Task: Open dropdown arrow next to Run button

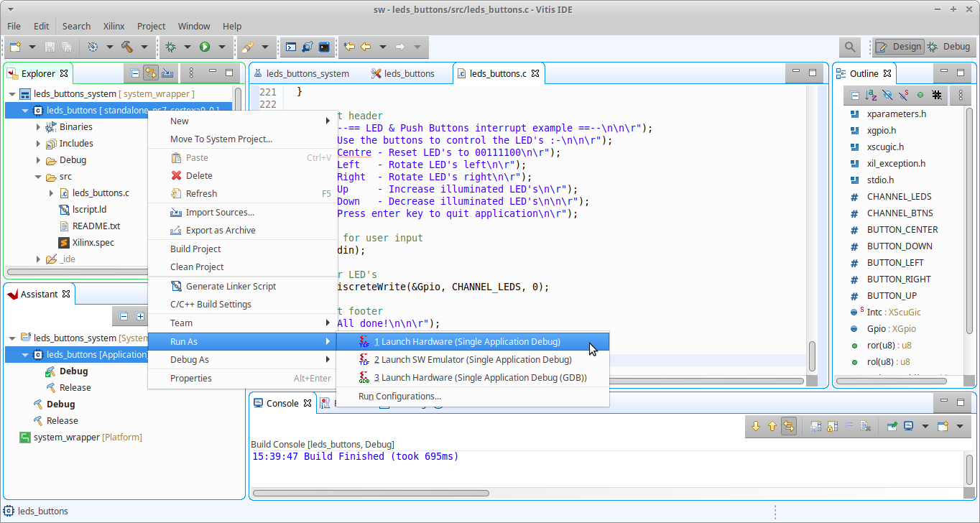Action: click(221, 47)
